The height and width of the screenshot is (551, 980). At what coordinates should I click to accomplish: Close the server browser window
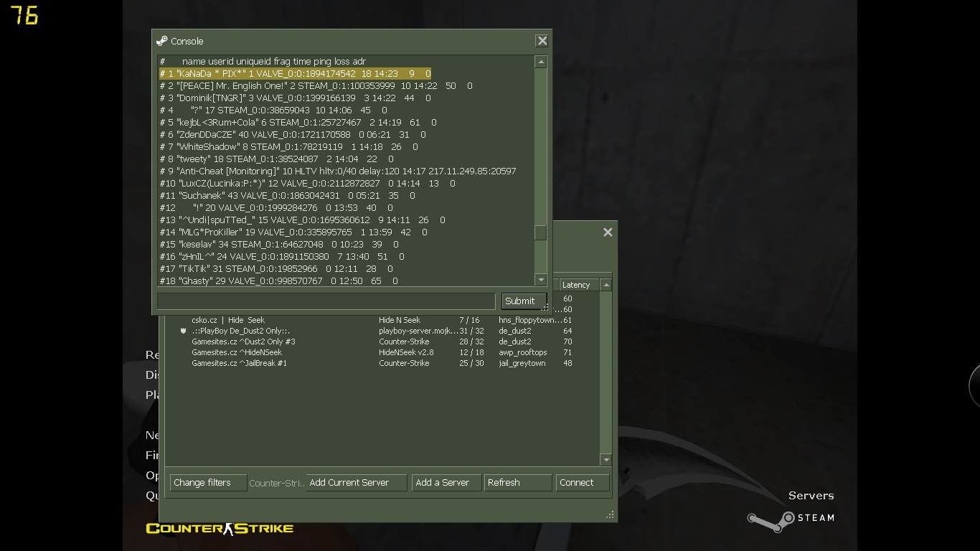[608, 232]
